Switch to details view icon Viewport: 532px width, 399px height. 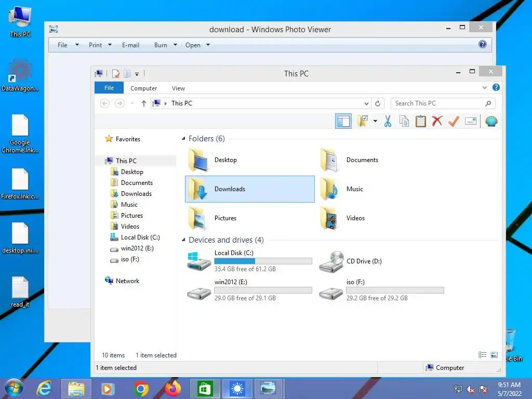[x=483, y=355]
